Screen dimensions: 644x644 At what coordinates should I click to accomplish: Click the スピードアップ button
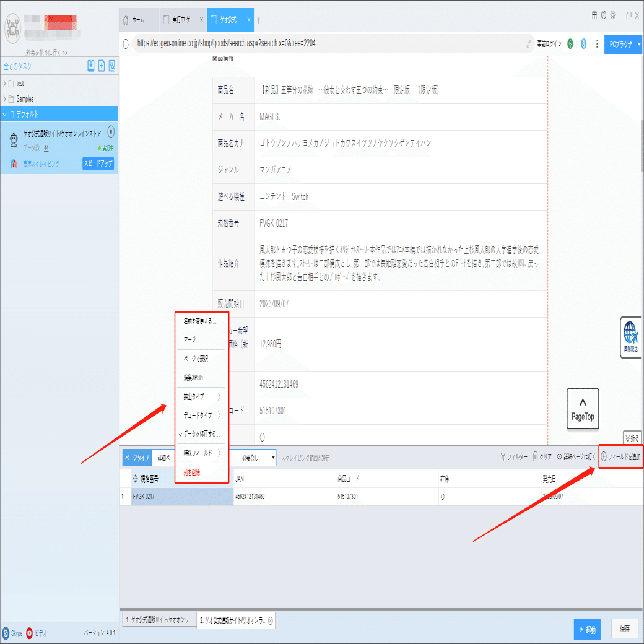pyautogui.click(x=98, y=163)
